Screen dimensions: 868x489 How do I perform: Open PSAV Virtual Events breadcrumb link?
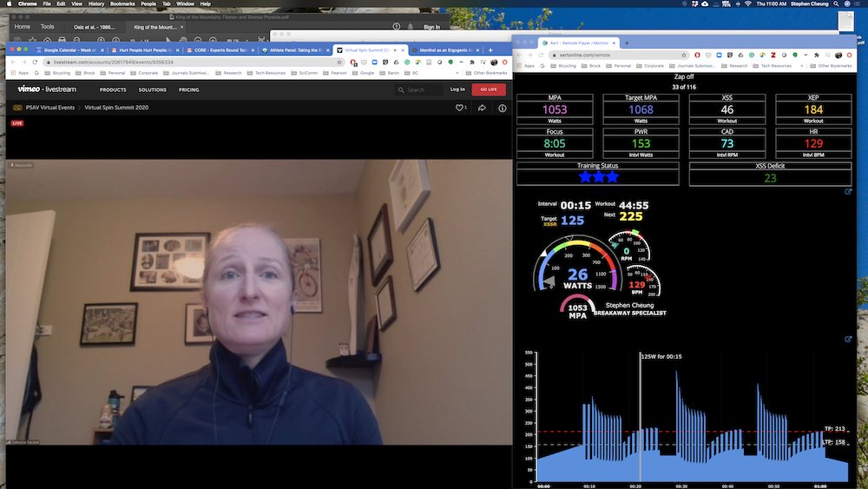pos(49,108)
